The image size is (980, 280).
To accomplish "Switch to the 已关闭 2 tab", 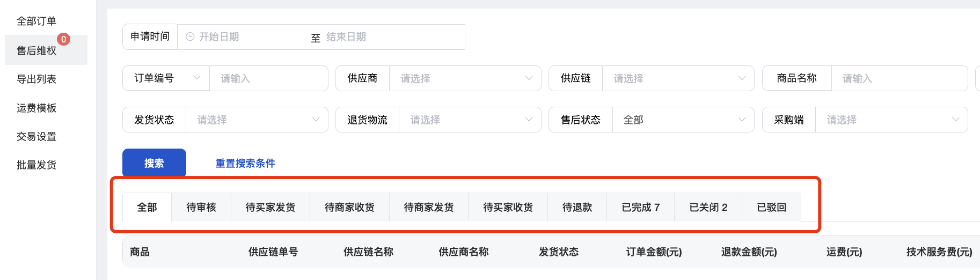I will pyautogui.click(x=708, y=208).
